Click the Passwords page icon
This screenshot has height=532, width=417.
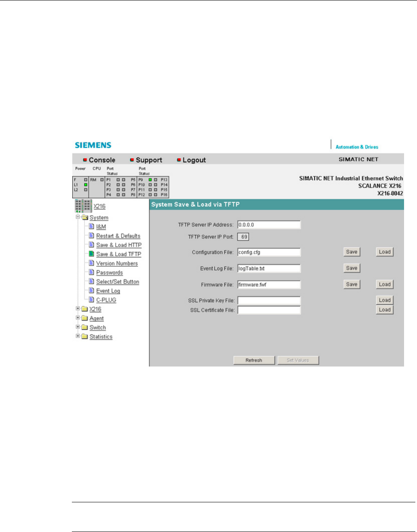click(92, 272)
